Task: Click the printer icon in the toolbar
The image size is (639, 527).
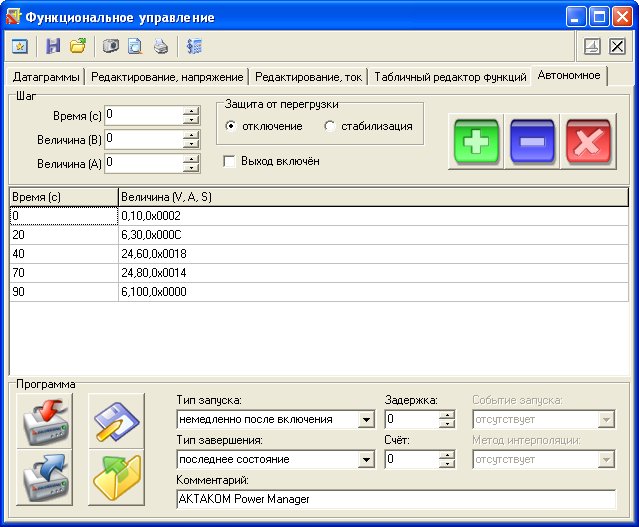Action: click(161, 46)
